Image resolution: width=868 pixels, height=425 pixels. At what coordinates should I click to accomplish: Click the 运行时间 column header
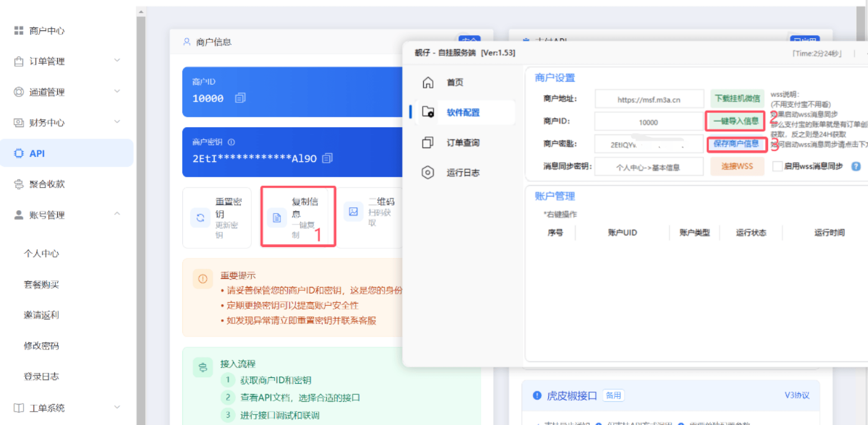coord(829,233)
